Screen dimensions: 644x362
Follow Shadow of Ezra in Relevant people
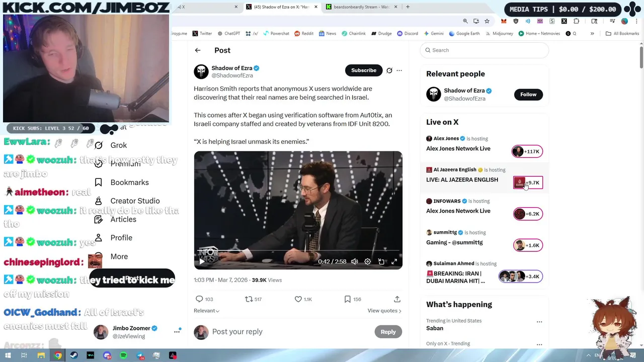click(528, 95)
